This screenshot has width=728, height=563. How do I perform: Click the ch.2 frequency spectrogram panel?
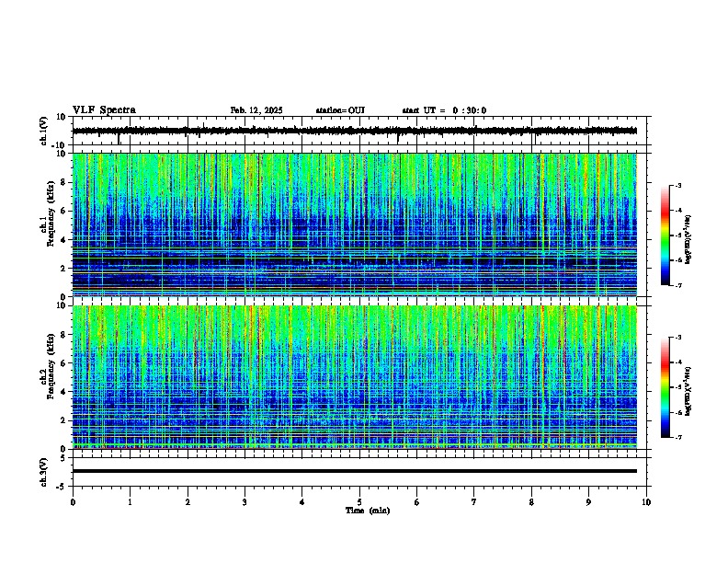(355, 377)
